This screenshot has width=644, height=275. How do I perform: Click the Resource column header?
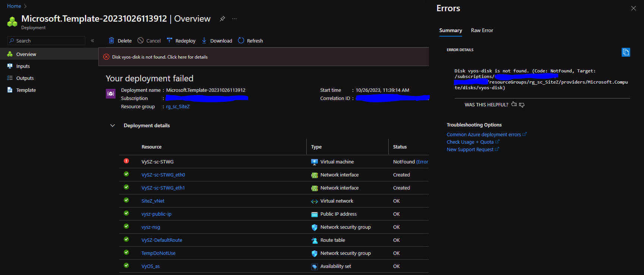pyautogui.click(x=151, y=147)
